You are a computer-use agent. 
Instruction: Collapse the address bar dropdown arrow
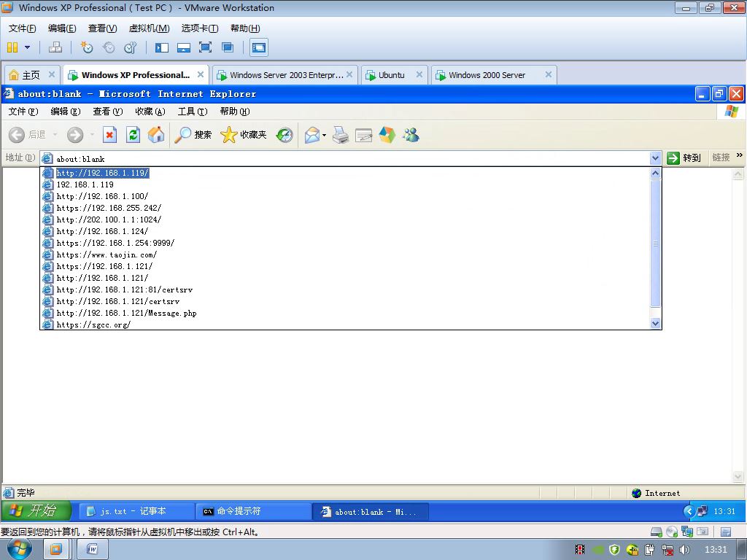point(655,157)
